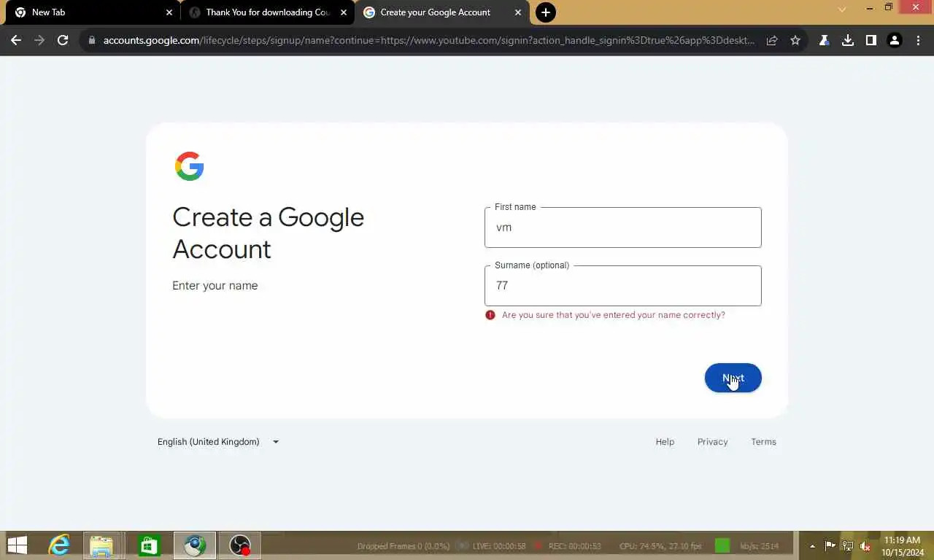Click into the First name field
This screenshot has width=934, height=560.
(622, 227)
